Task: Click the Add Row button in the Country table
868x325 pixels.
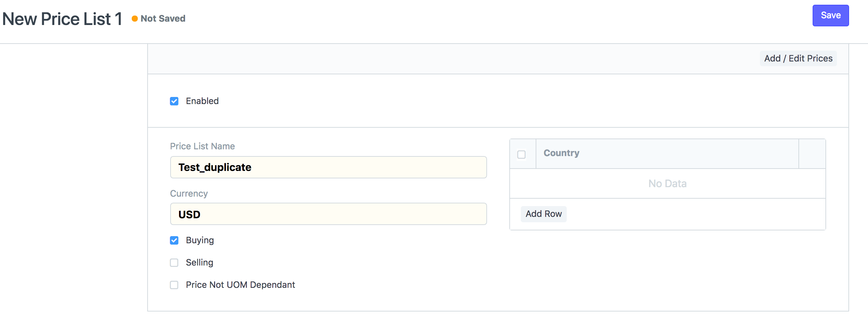Action: pyautogui.click(x=543, y=214)
